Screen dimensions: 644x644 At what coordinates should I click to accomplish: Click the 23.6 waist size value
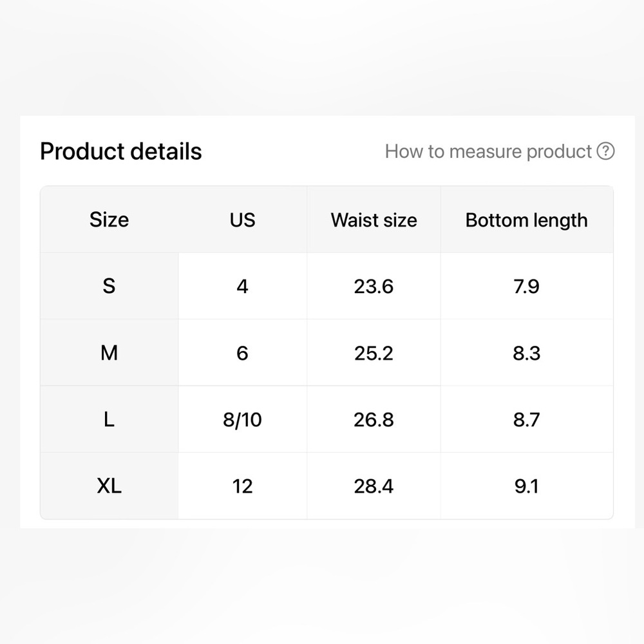(374, 287)
